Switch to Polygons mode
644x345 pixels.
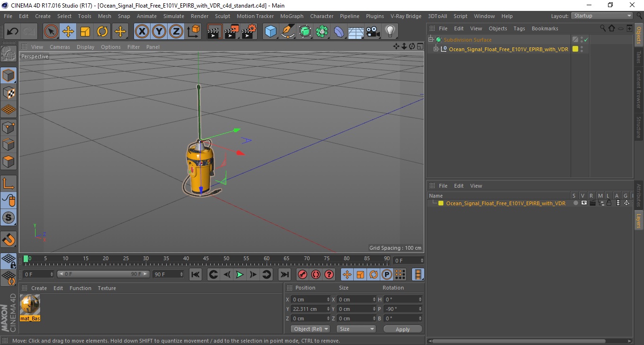[9, 161]
